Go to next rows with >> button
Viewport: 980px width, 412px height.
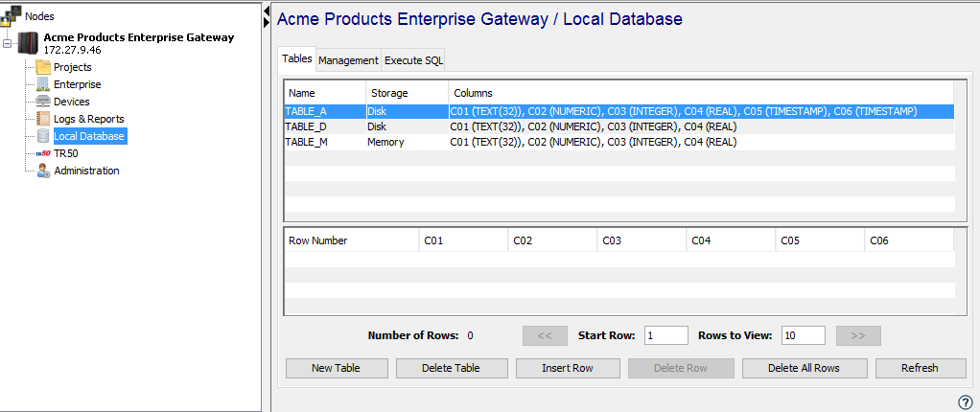click(858, 336)
